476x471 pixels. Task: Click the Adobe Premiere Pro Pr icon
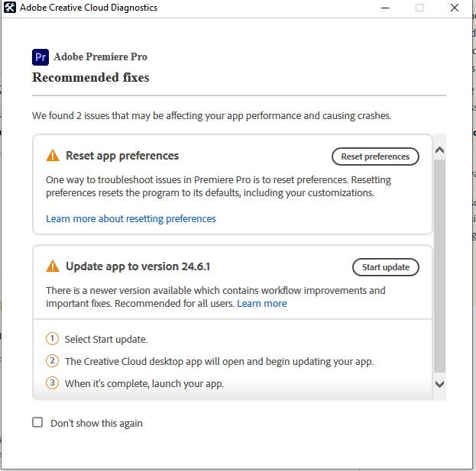point(40,57)
